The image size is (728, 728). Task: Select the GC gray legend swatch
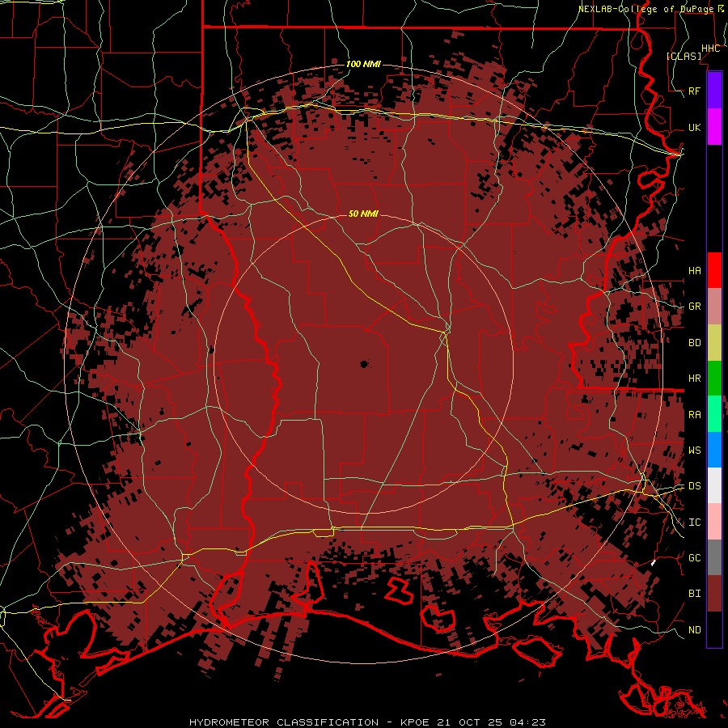click(x=714, y=557)
